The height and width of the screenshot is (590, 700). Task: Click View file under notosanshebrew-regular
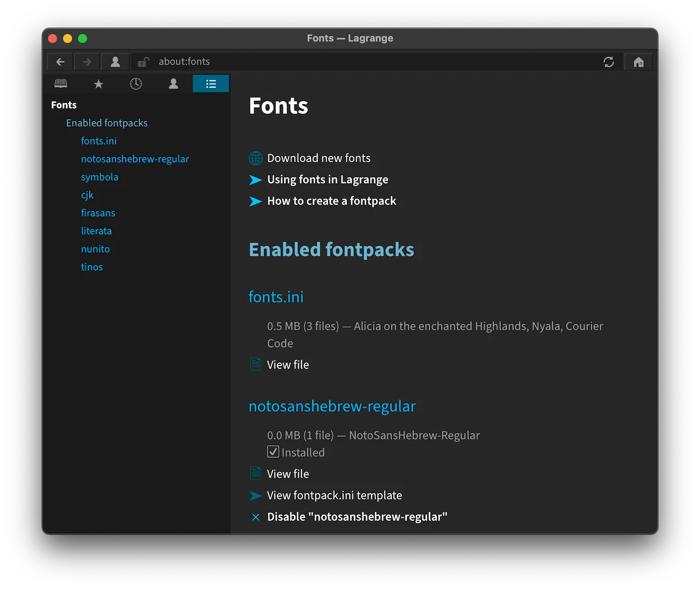[288, 474]
